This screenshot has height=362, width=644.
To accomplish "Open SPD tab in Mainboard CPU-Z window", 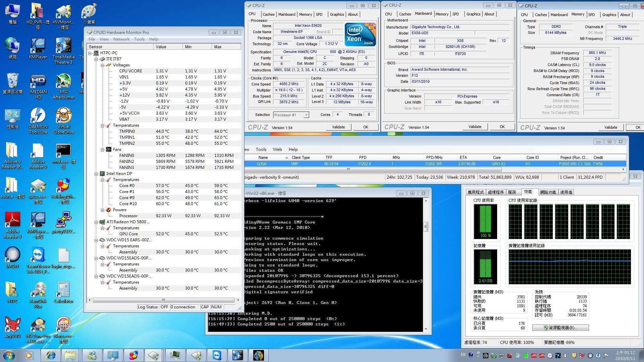I will [x=456, y=14].
